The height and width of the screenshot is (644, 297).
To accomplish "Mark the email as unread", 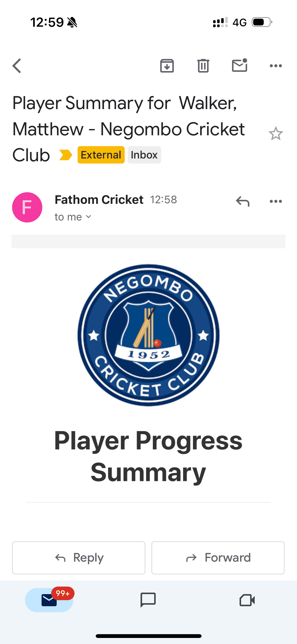I will click(239, 66).
